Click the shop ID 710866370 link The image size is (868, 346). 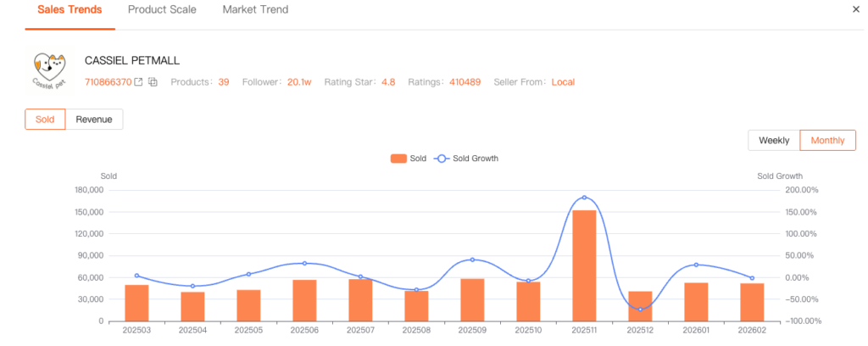(108, 82)
